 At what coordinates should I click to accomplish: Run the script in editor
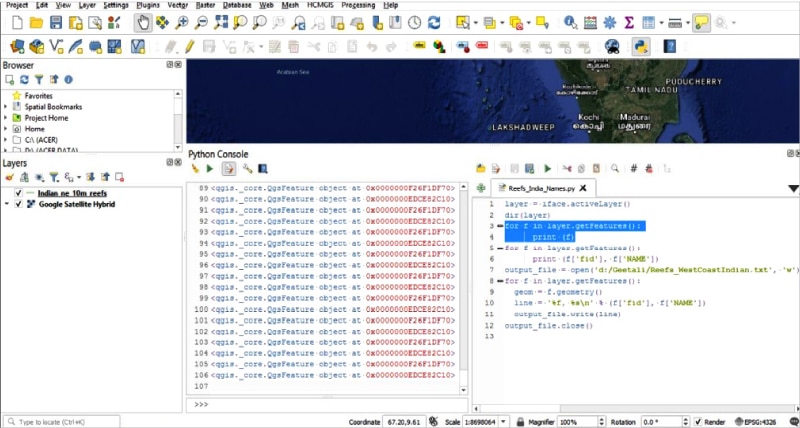click(547, 169)
